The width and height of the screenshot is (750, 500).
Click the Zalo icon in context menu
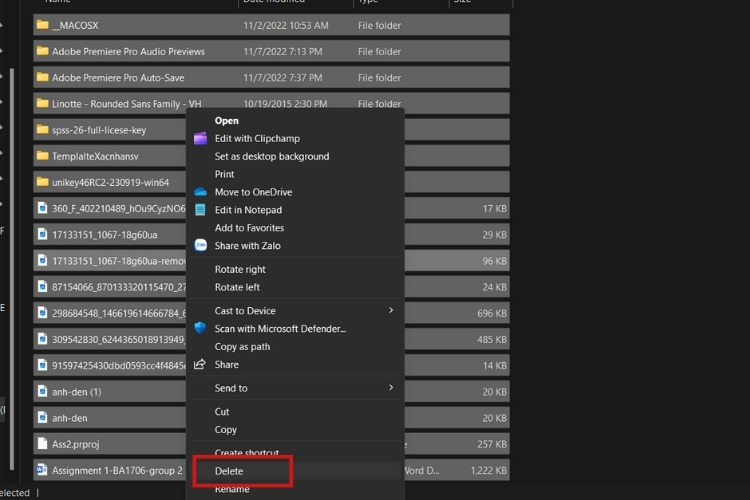tap(201, 246)
